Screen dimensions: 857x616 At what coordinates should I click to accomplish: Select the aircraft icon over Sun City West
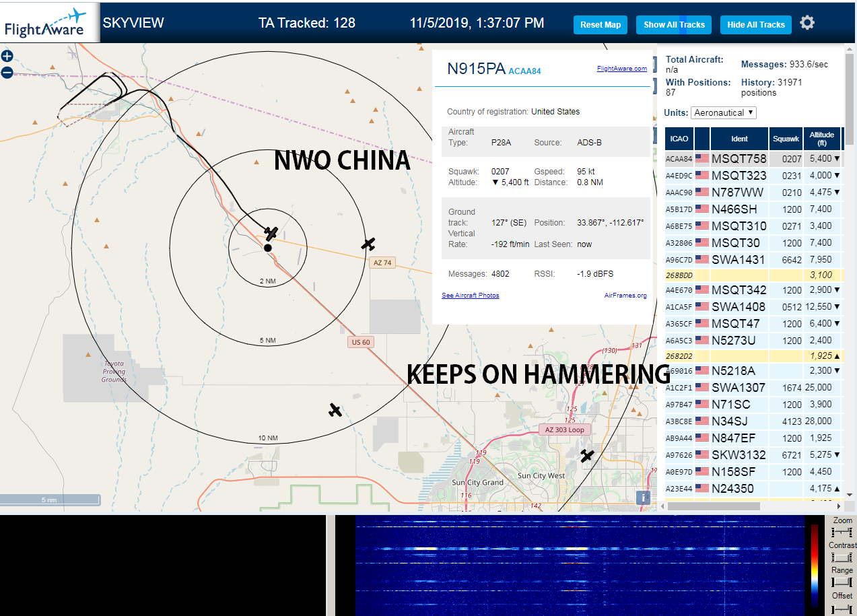point(587,456)
